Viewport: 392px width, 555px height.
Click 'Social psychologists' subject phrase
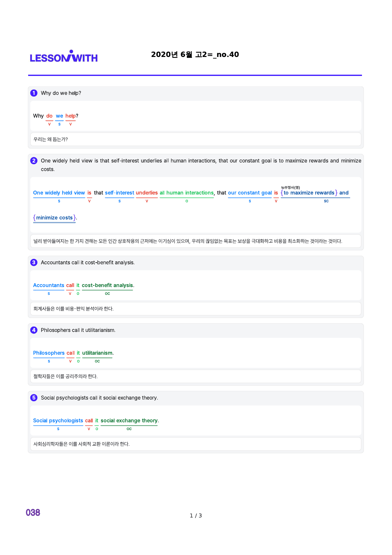[x=58, y=421]
